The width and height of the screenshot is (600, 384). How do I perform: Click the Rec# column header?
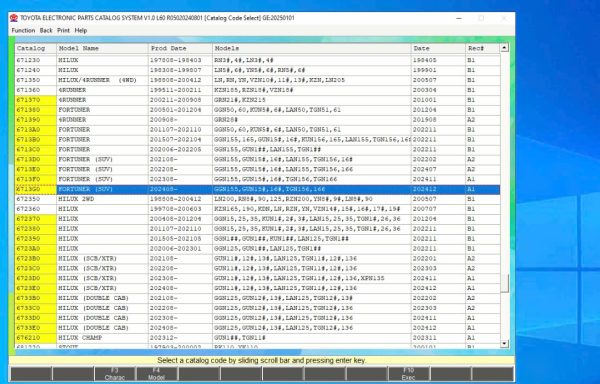(x=483, y=49)
